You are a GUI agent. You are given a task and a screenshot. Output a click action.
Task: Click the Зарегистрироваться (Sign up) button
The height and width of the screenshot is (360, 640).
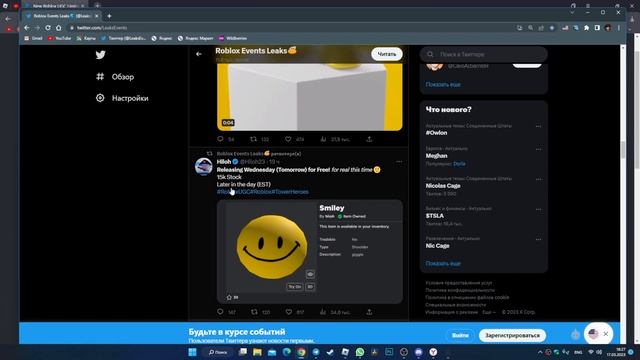coord(512,335)
